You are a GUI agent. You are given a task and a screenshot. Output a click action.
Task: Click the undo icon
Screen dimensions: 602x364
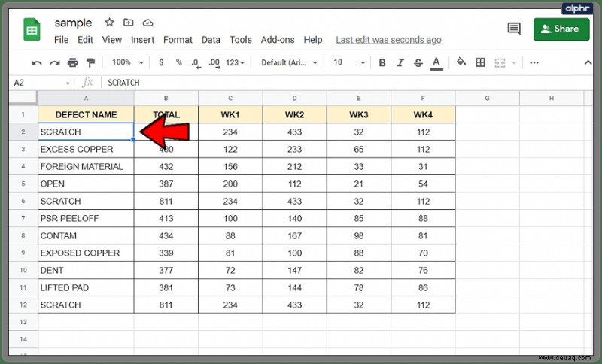(36, 63)
